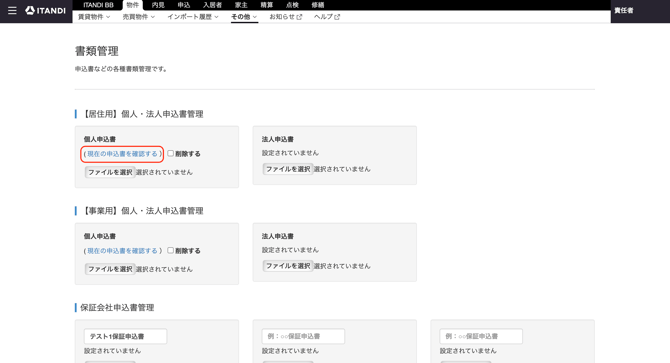This screenshot has height=363, width=670.
Task: Expand the 売買物件 dropdown menu
Action: tap(138, 17)
